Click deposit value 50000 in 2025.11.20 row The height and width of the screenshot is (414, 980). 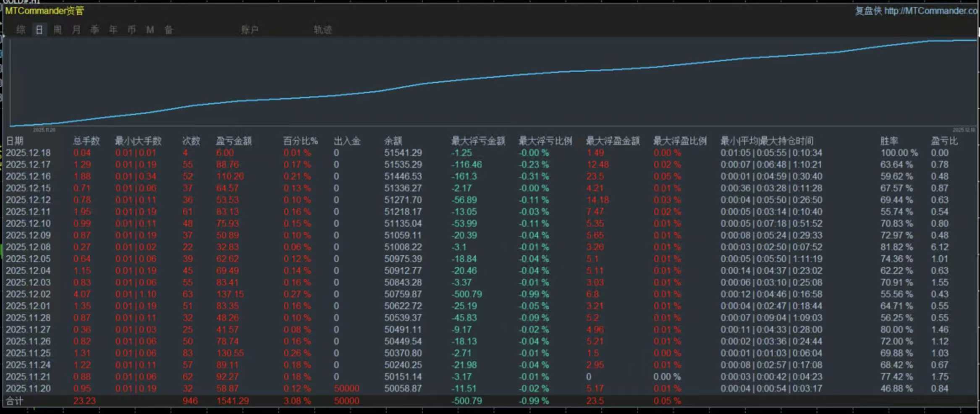347,389
